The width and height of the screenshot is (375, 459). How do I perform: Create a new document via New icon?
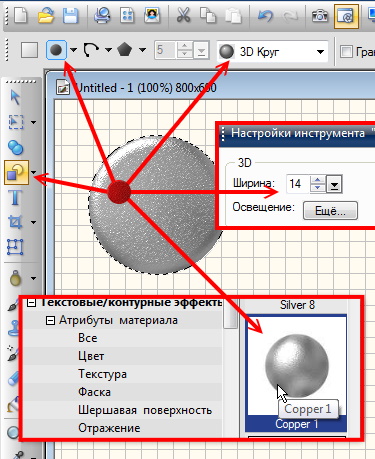20,16
